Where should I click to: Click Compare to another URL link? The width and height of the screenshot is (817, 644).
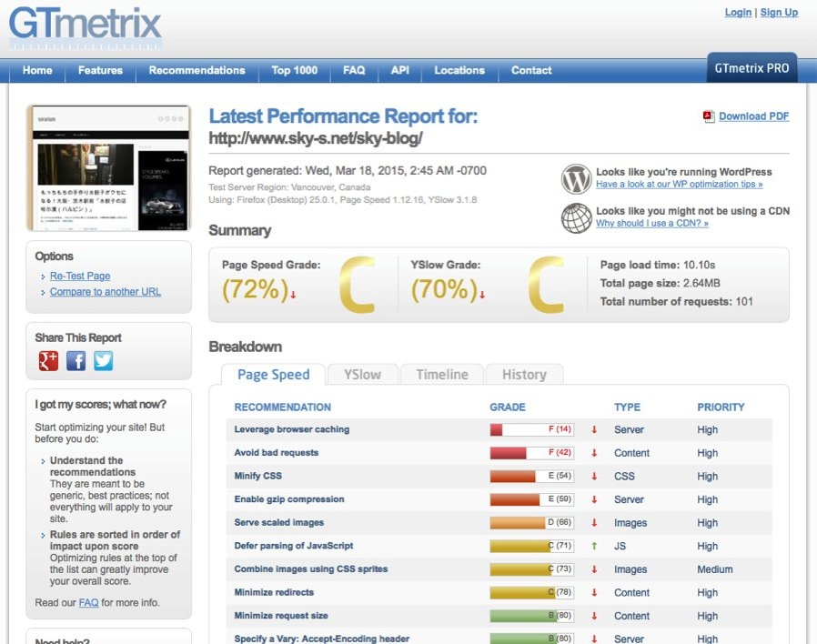(x=106, y=292)
